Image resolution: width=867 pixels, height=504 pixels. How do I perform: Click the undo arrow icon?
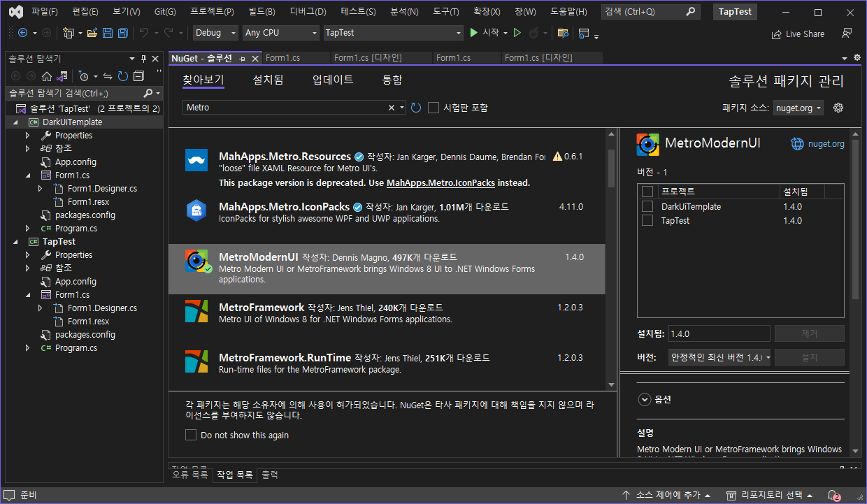[144, 33]
